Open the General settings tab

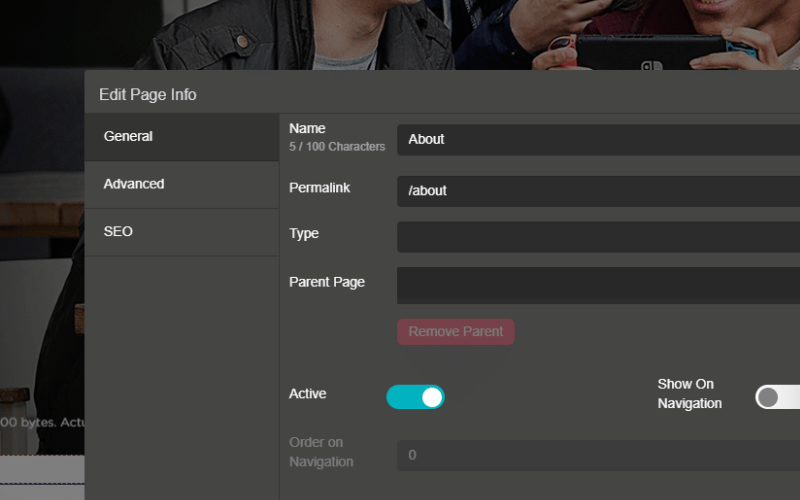click(182, 137)
